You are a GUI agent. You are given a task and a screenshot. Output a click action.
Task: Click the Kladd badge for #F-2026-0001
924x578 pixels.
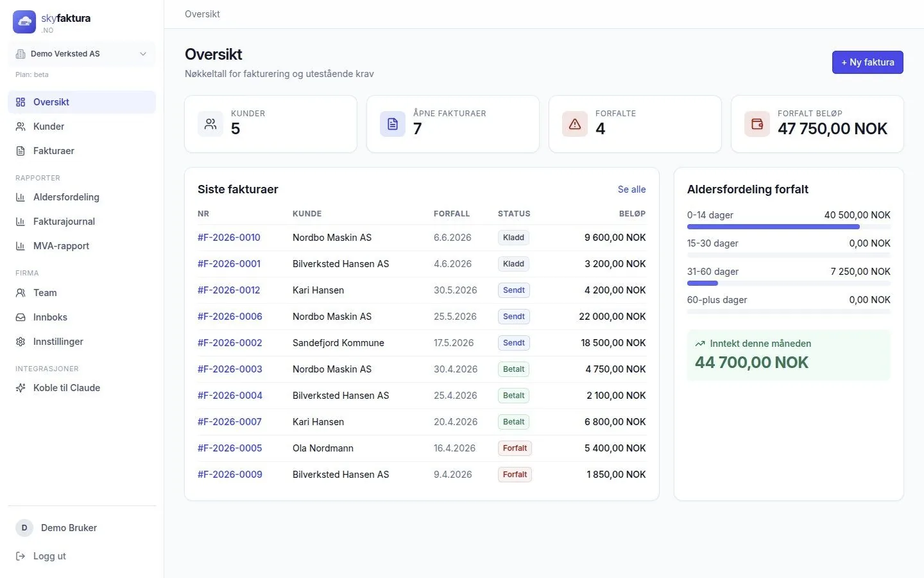coord(513,264)
